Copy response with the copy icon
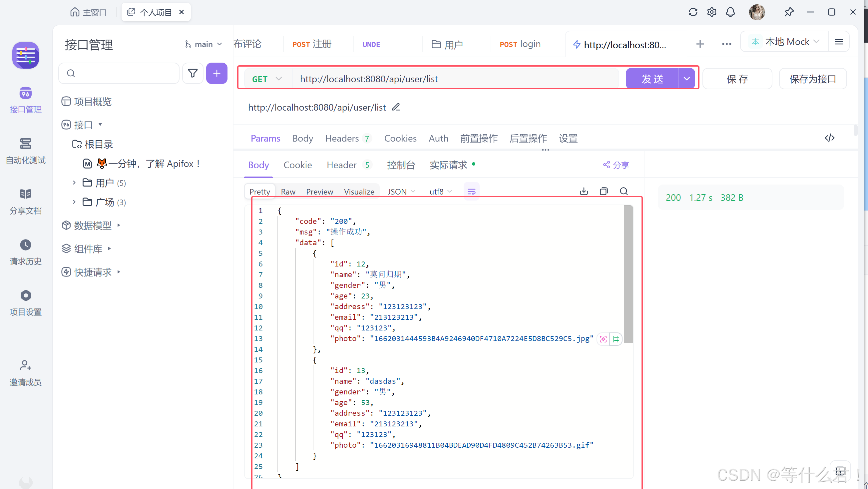The width and height of the screenshot is (868, 489). 604,192
